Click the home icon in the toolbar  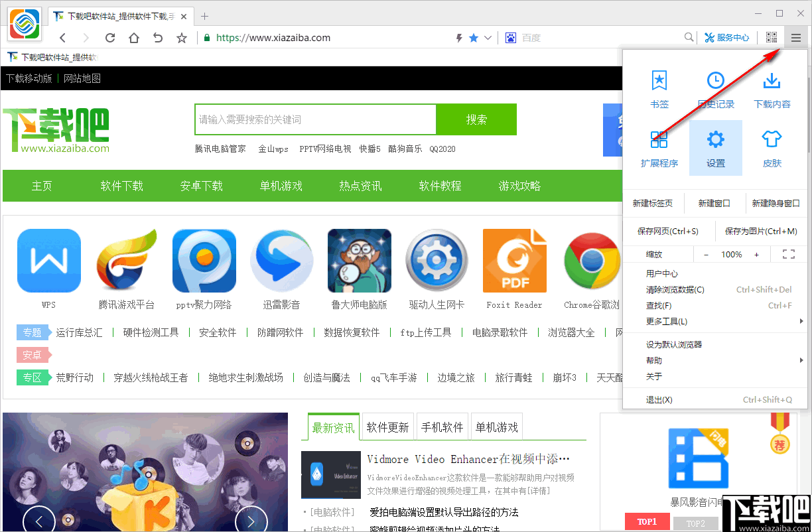[133, 38]
